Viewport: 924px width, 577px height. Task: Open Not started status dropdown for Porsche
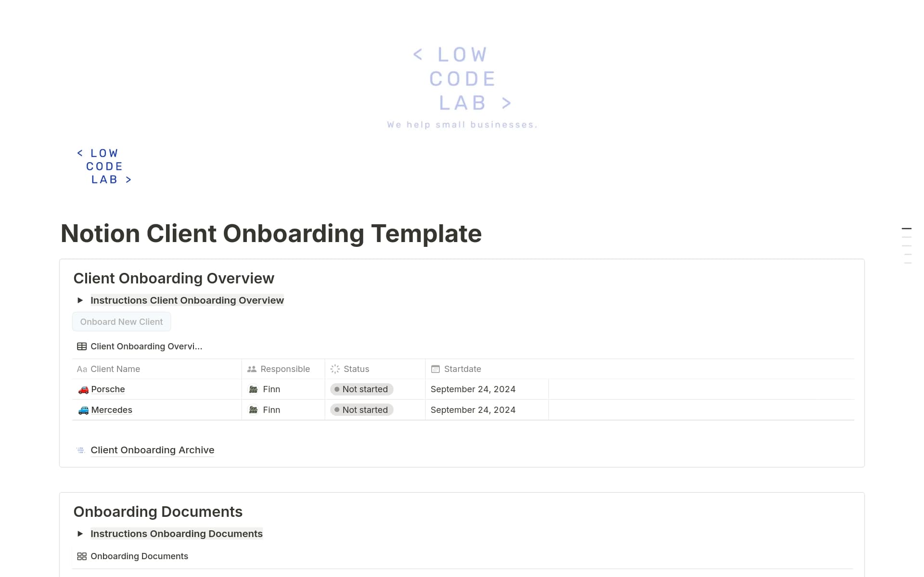(361, 389)
